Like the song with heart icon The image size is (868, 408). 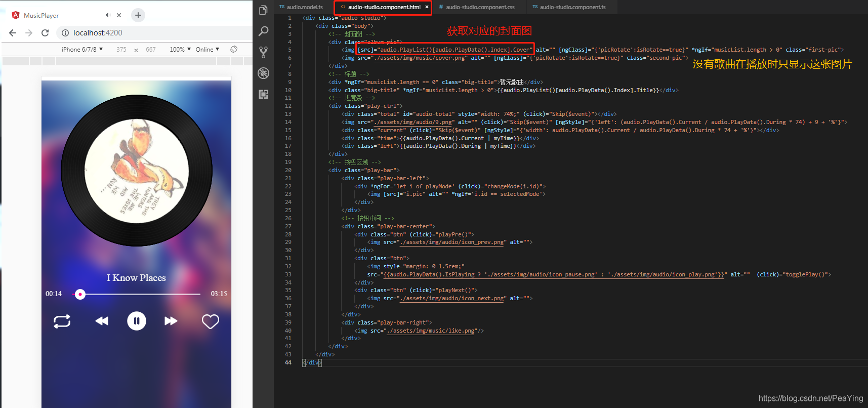tap(211, 321)
